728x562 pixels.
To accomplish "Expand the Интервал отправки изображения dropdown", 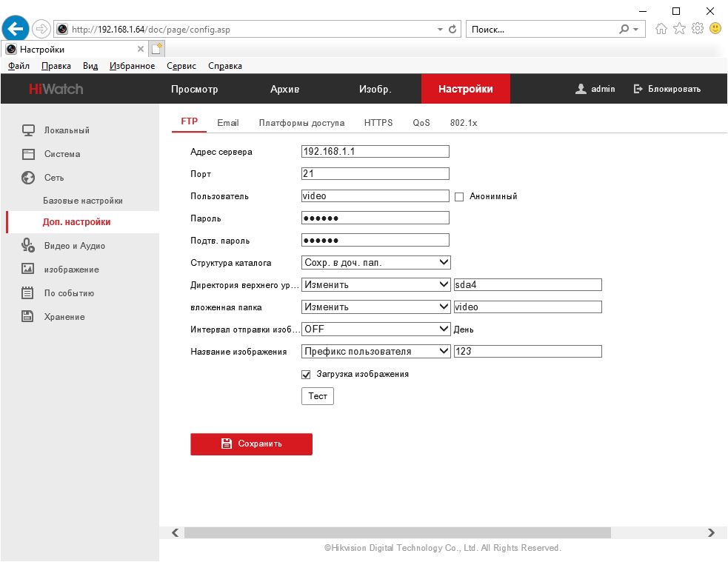I will [x=375, y=329].
